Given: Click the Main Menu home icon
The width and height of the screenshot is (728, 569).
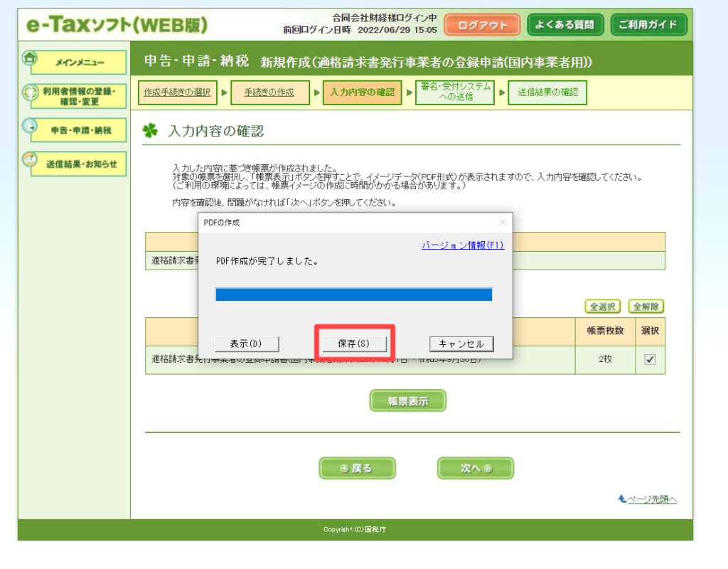Looking at the screenshot, I should (x=30, y=59).
